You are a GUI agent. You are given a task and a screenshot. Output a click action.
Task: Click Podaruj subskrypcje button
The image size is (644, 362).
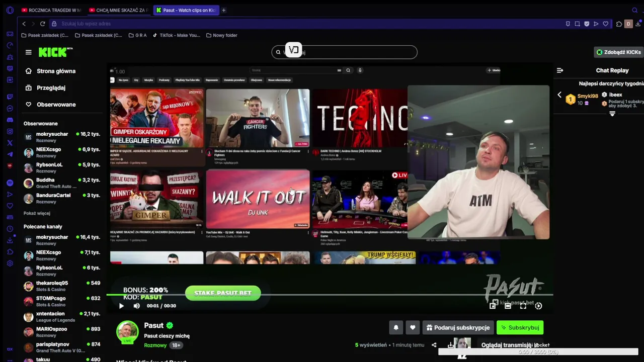coord(457,327)
